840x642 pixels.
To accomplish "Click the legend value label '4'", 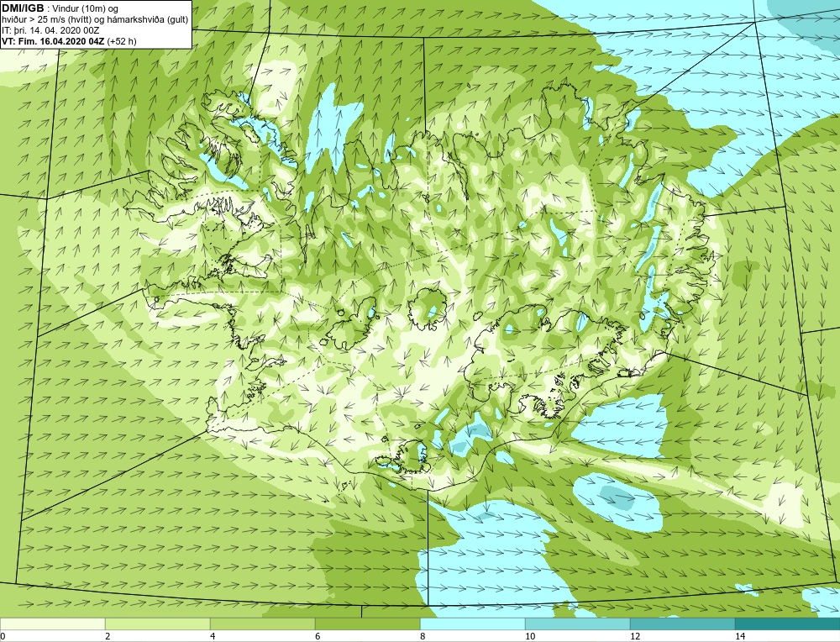I will point(213,636).
